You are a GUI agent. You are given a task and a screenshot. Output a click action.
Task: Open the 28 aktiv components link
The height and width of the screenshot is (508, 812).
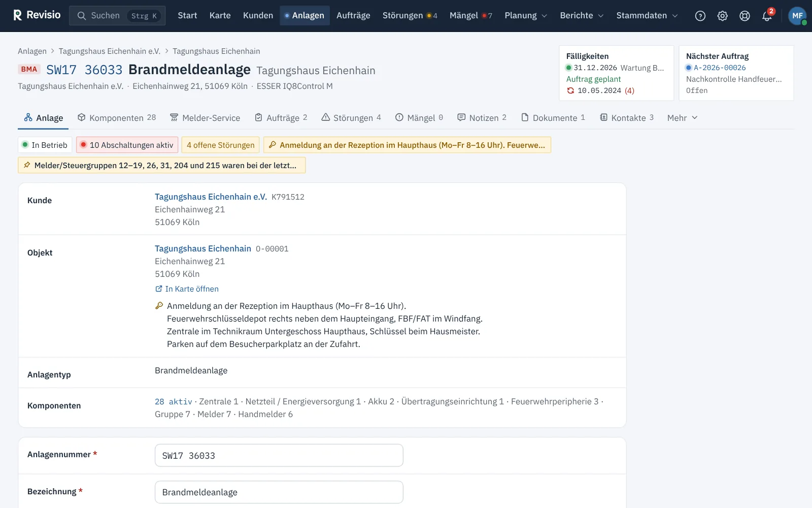tap(174, 402)
